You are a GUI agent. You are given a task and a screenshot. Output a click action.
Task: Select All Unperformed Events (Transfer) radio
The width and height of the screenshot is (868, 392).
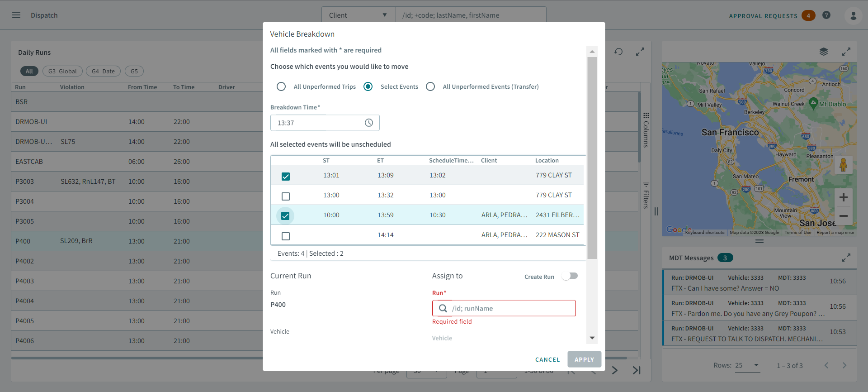pyautogui.click(x=430, y=86)
